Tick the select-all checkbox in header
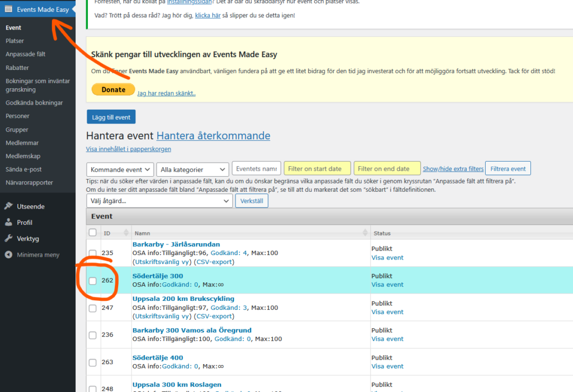573x392 pixels. 92,233
